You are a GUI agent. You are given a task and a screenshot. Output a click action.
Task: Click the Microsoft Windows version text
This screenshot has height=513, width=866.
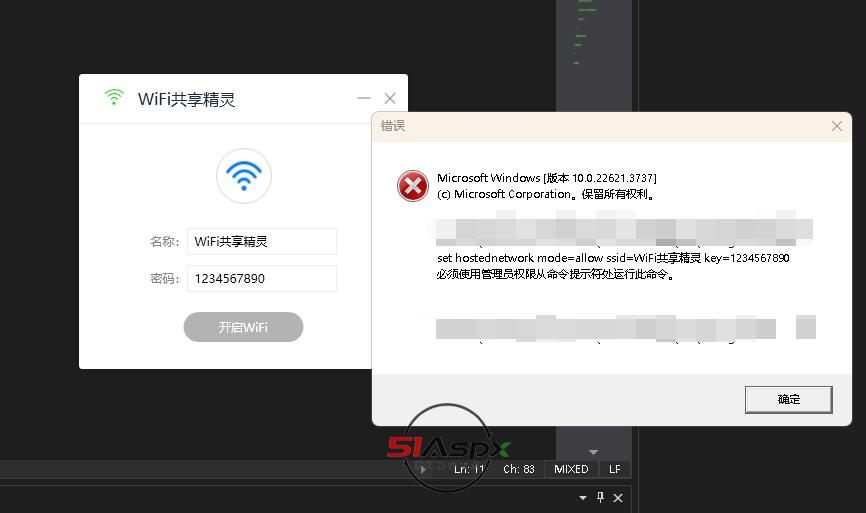(547, 178)
